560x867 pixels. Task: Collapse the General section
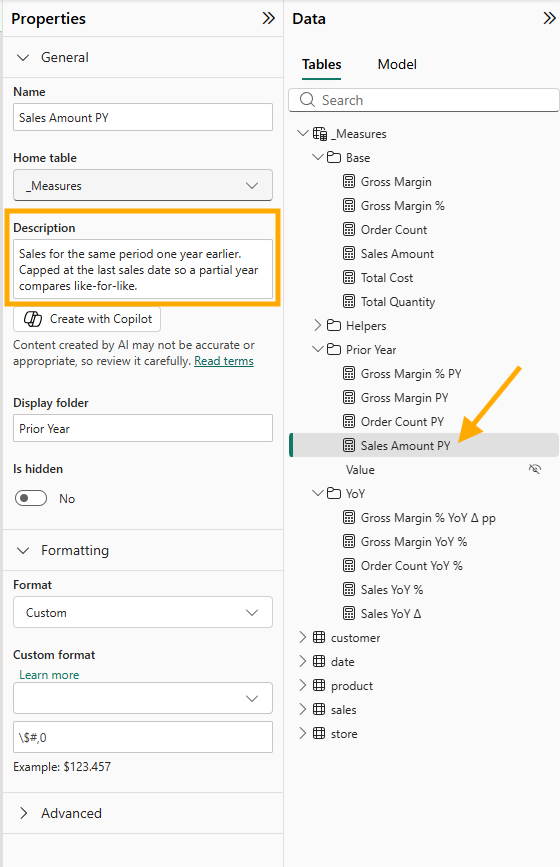click(23, 58)
